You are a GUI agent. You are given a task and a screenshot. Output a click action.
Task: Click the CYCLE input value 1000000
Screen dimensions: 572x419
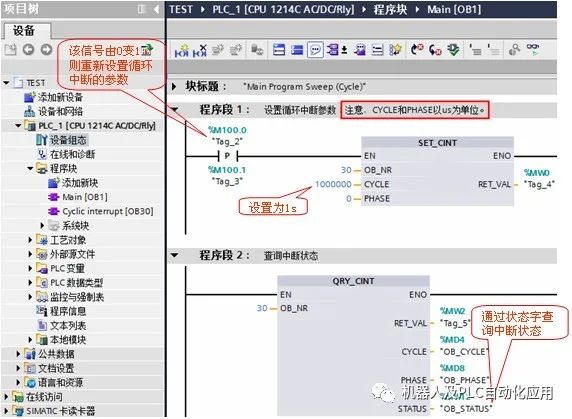333,184
